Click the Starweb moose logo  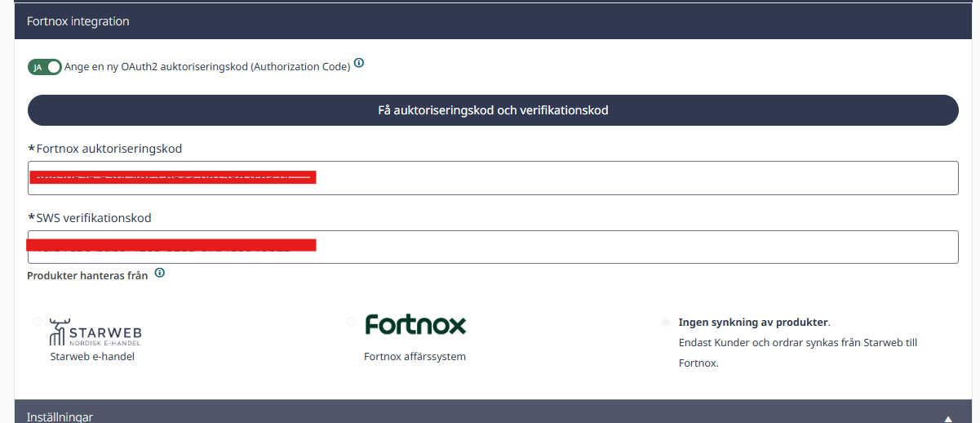[95, 332]
